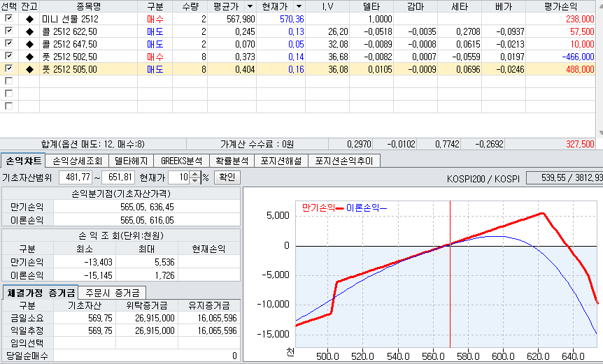
Task: Click the total 평가손익 value 327,500
Action: pos(580,145)
